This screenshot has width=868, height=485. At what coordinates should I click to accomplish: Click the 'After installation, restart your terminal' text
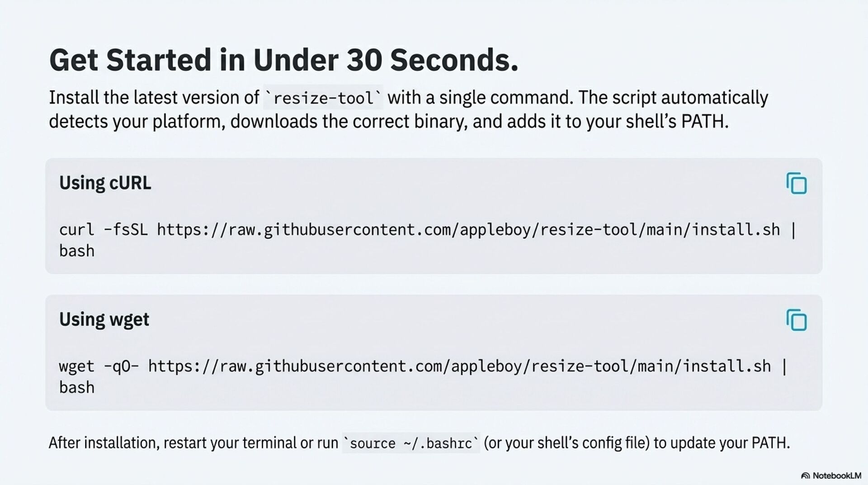pos(193,443)
